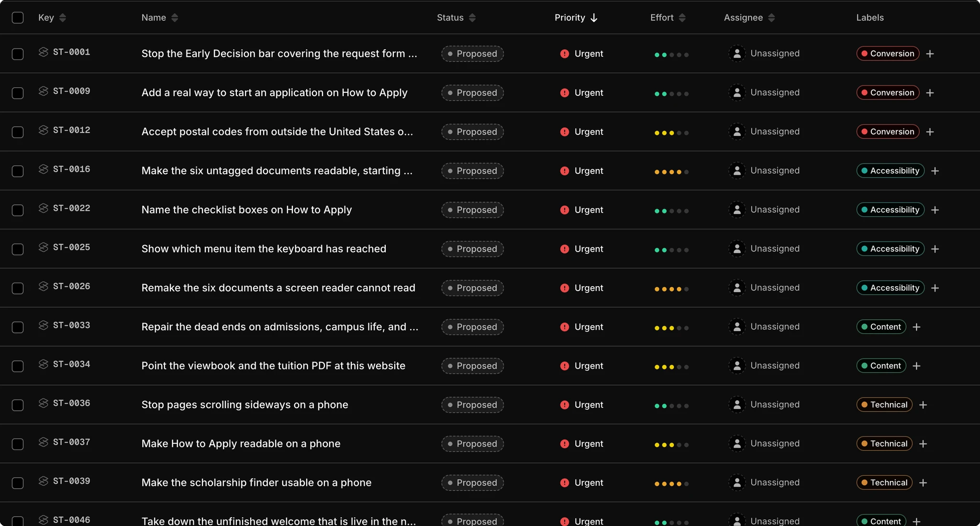Open story 'Name the checklist boxes on How to Apply'
The width and height of the screenshot is (980, 526).
pos(246,210)
